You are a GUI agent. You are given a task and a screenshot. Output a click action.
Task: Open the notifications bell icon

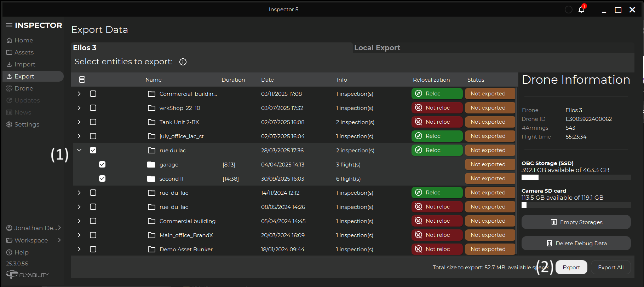pyautogui.click(x=581, y=10)
